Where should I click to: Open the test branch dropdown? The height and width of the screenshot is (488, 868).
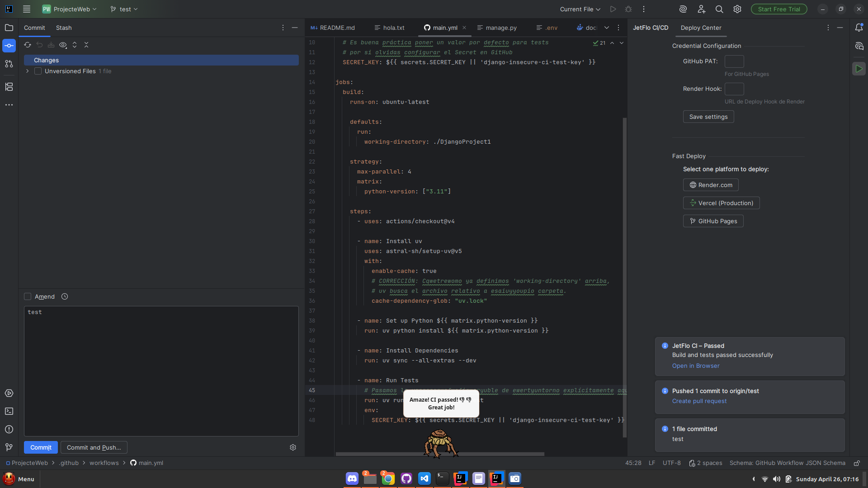click(x=124, y=9)
